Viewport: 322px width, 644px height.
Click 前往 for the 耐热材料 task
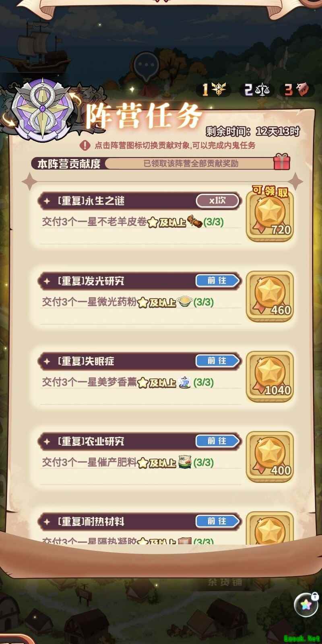pyautogui.click(x=217, y=521)
